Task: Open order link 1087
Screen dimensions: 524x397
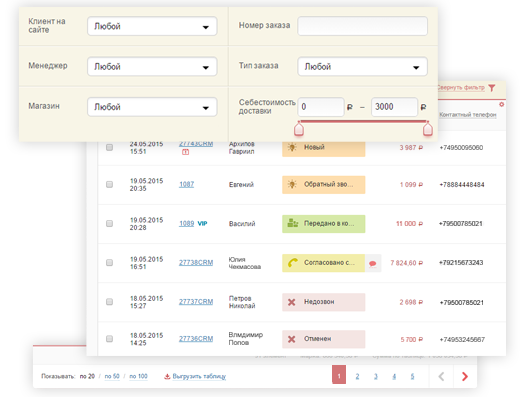Action: [186, 184]
